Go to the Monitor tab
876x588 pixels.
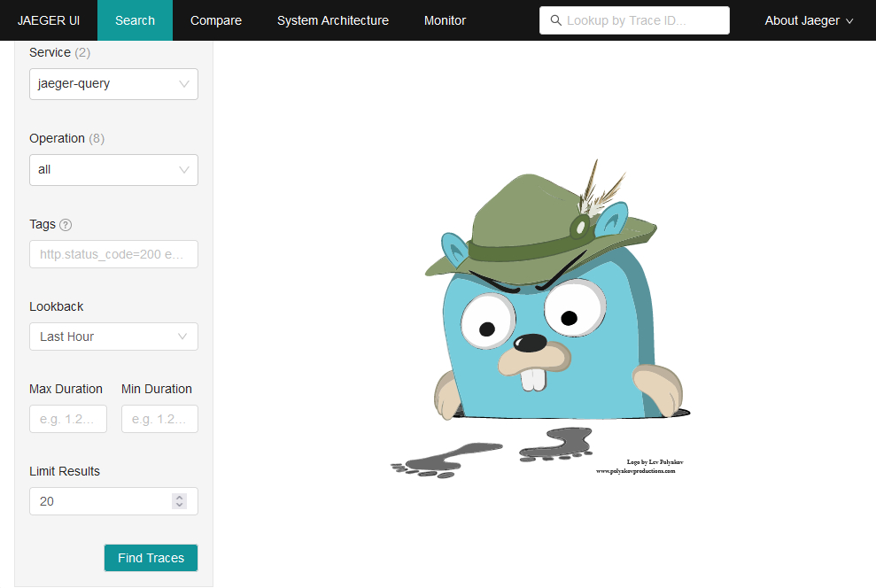(x=445, y=20)
